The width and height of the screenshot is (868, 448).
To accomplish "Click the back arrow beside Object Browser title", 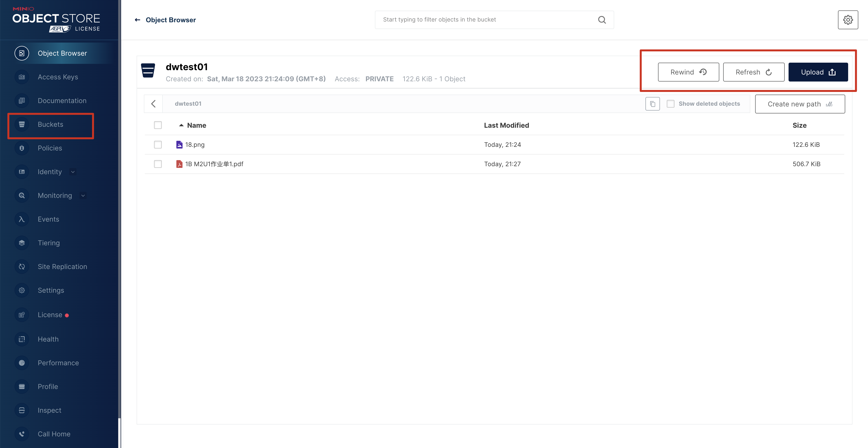I will pyautogui.click(x=138, y=20).
